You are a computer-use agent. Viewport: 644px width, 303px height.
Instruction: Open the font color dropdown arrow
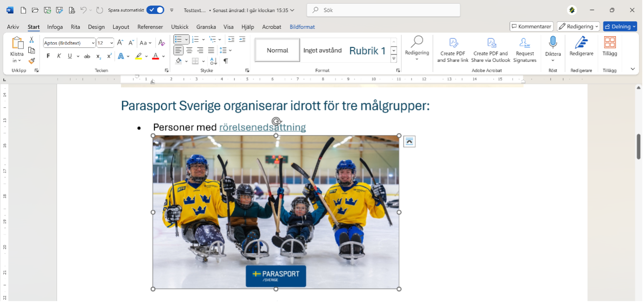[x=164, y=56]
